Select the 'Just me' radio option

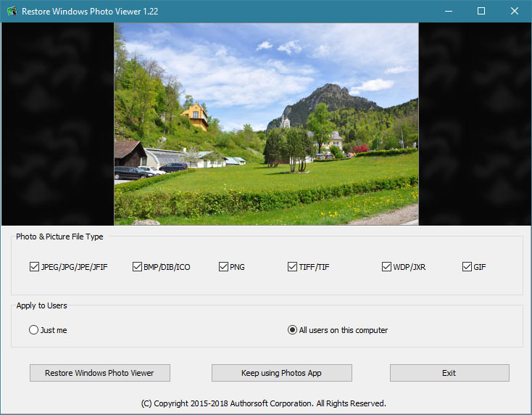tap(33, 330)
